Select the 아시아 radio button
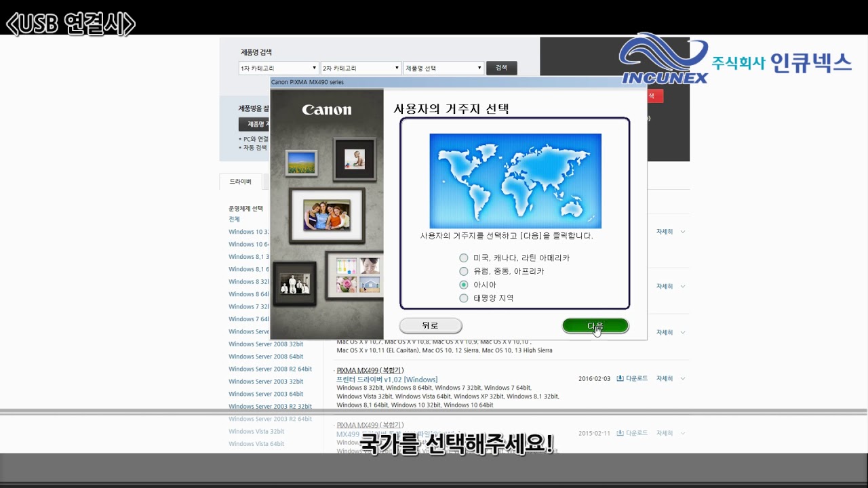Image resolution: width=868 pixels, height=488 pixels. [464, 285]
